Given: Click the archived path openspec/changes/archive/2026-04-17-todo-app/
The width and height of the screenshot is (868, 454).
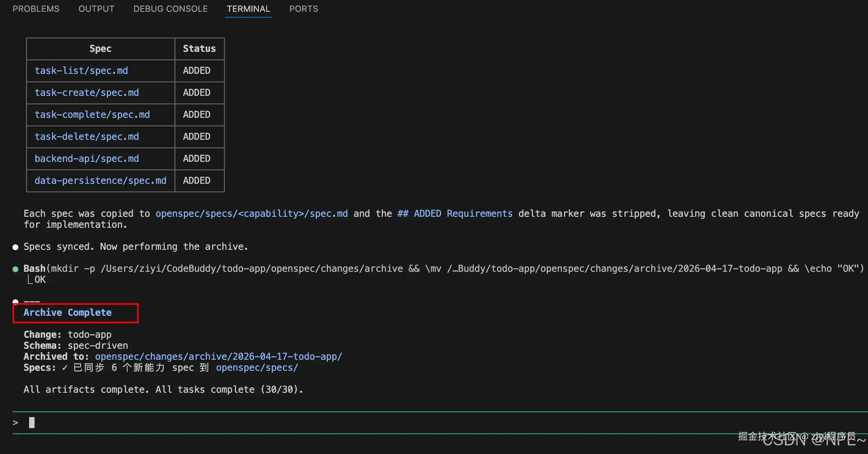Looking at the screenshot, I should click(219, 357).
